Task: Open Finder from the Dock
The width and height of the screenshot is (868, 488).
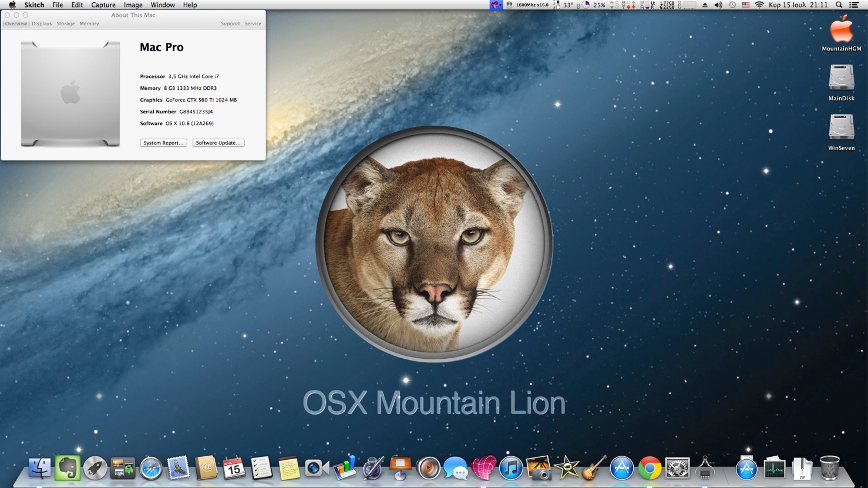Action: coord(39,469)
